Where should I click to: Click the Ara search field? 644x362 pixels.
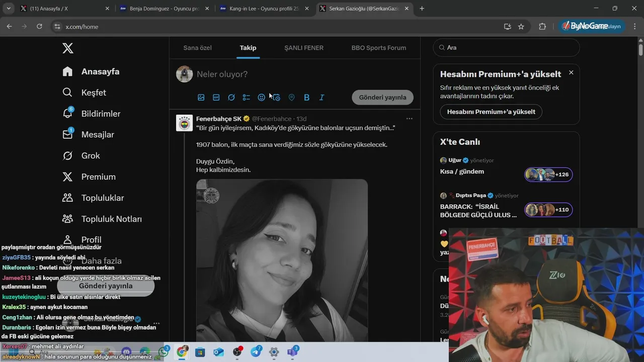click(x=506, y=47)
